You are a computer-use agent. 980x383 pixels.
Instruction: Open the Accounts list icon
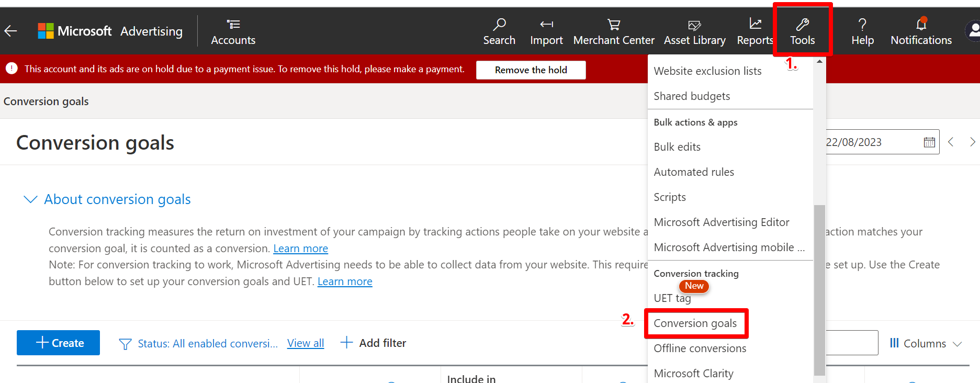click(233, 24)
